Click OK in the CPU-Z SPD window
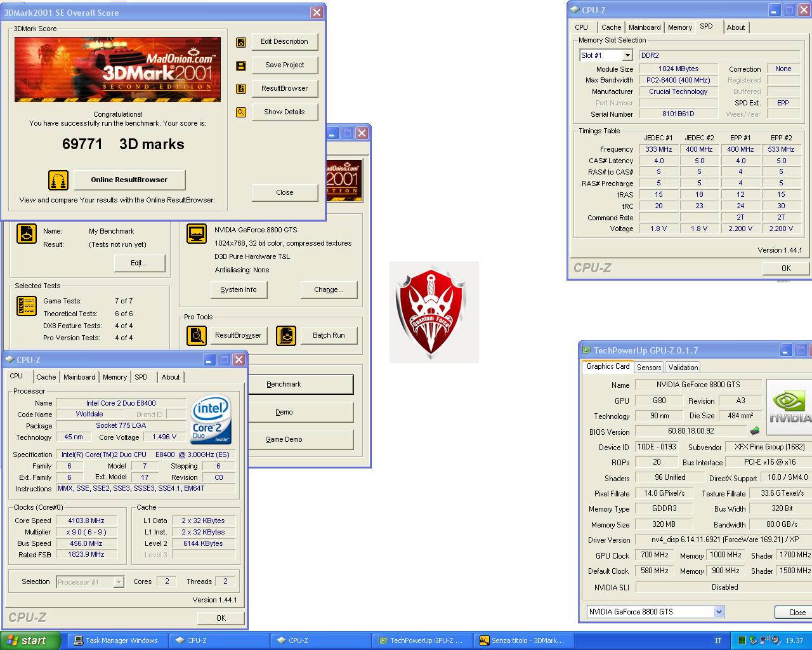Viewport: 812px width, 650px height. (786, 269)
